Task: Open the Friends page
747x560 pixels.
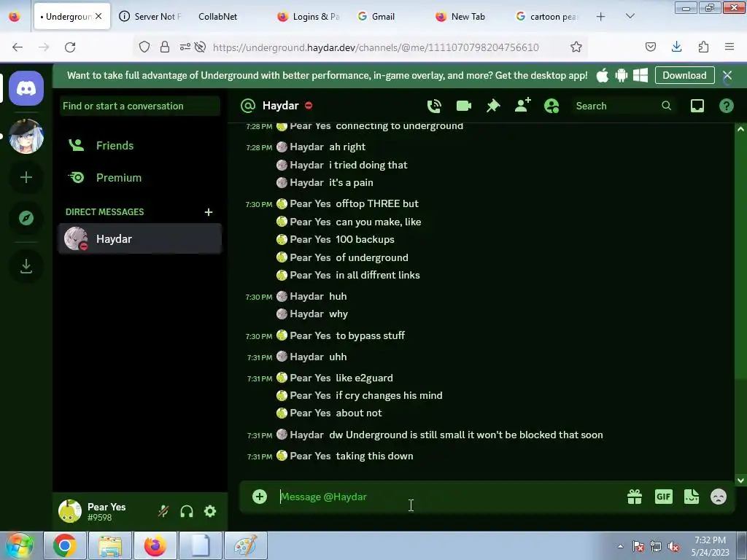Action: pos(139,146)
